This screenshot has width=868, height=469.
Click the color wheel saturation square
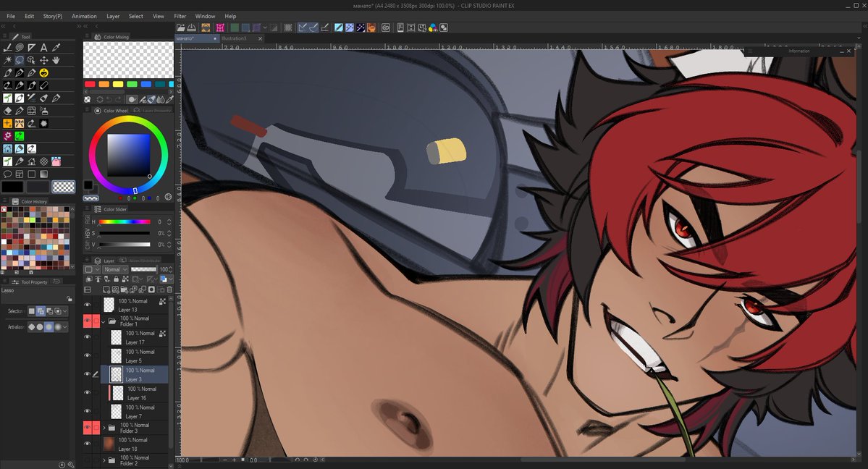128,155
